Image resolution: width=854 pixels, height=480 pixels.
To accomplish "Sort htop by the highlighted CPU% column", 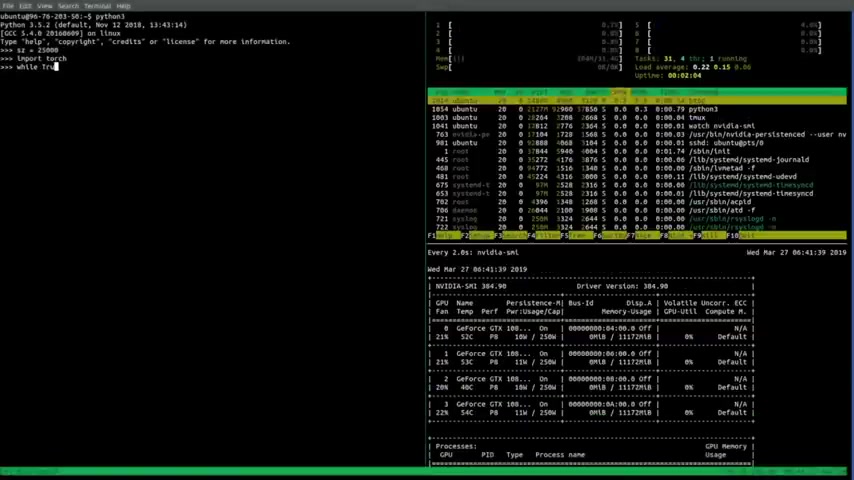I will [620, 92].
